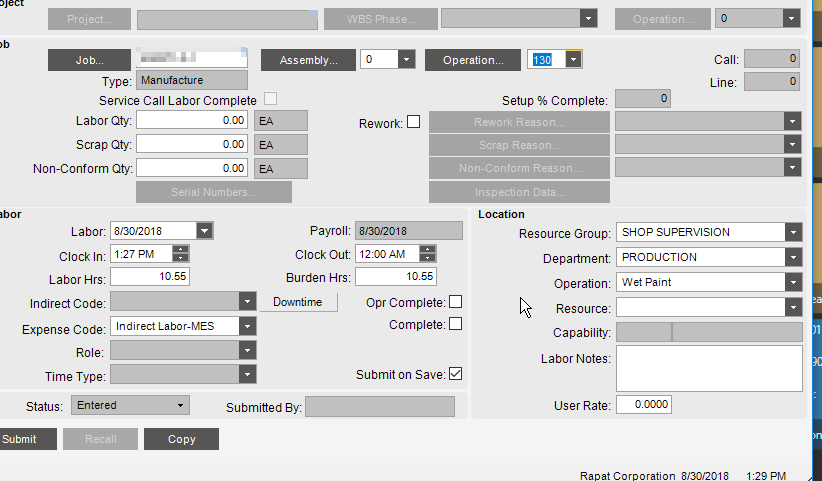The height and width of the screenshot is (481, 822).
Task: Expand the Time Type dropdown
Action: 247,375
